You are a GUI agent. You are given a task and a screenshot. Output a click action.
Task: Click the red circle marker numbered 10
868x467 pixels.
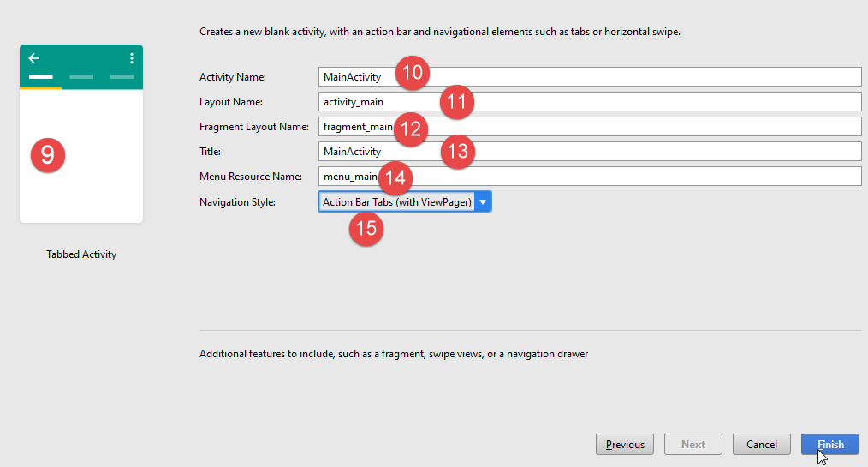[x=412, y=73]
